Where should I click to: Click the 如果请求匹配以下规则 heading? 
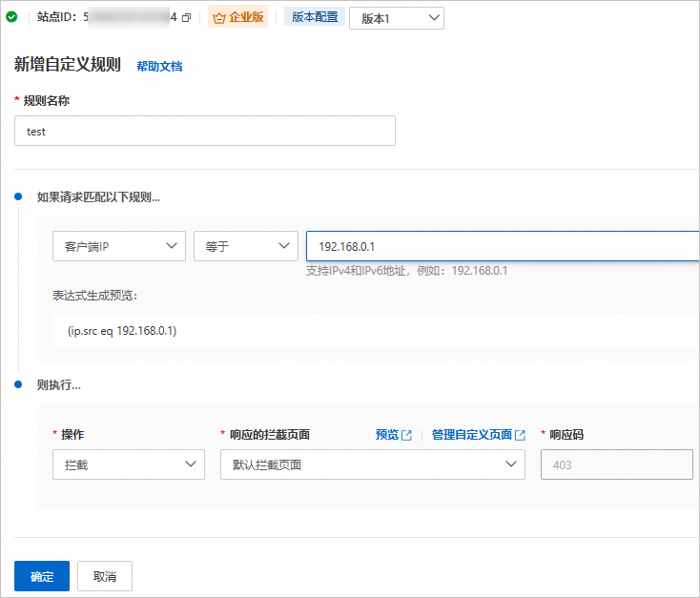98,197
